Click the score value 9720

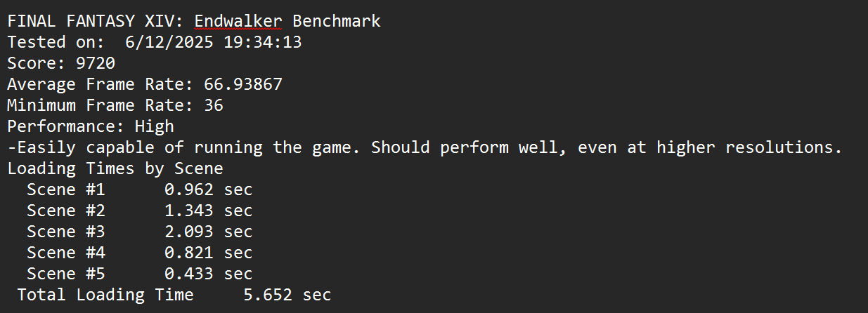coord(96,63)
